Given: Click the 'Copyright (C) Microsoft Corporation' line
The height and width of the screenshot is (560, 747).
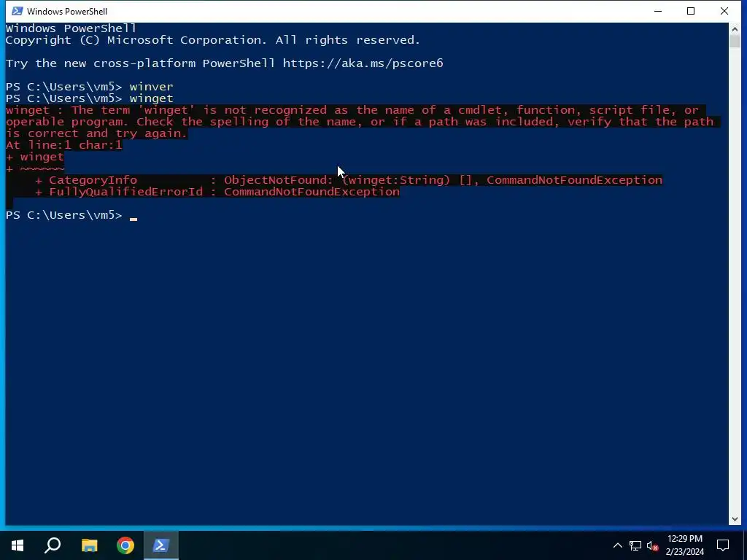Looking at the screenshot, I should [x=213, y=40].
